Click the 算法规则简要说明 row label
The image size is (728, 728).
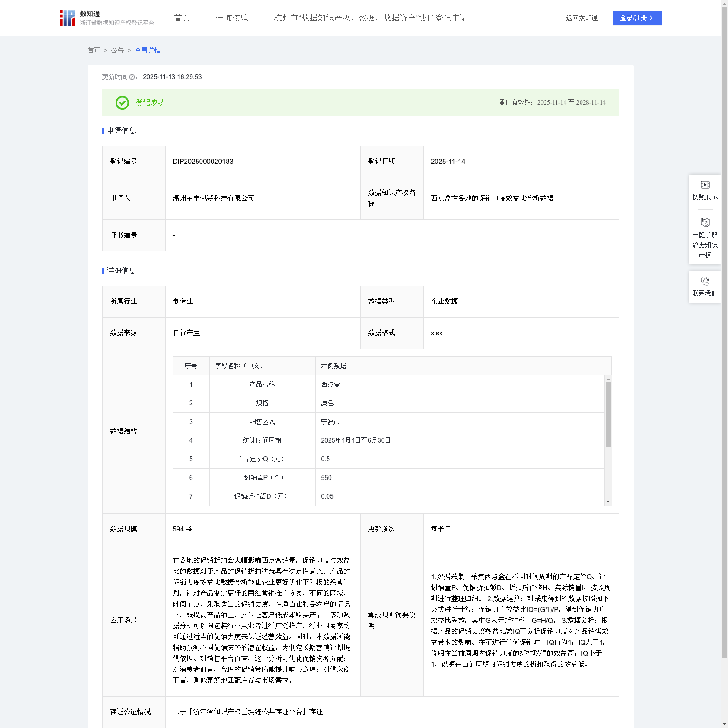392,621
